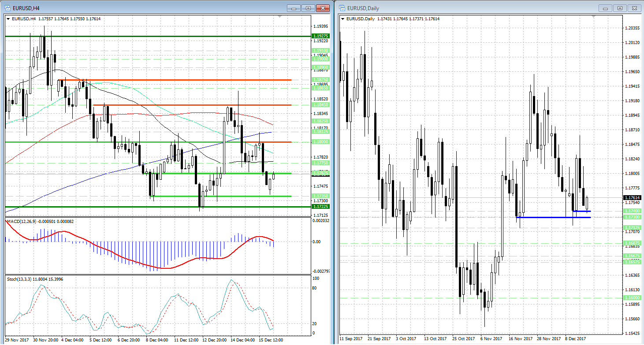Click the EURUSD,Daily window chart icon
This screenshot has width=644, height=345.
point(342,8)
